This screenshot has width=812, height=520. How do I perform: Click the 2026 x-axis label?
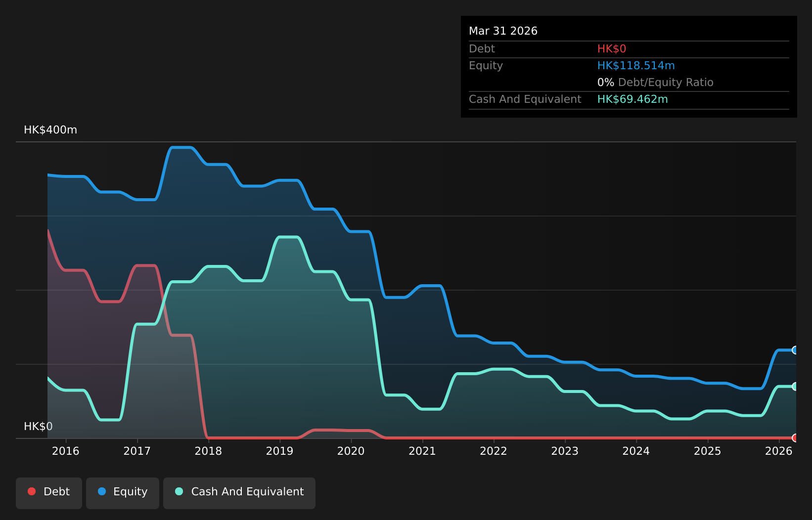tap(779, 451)
